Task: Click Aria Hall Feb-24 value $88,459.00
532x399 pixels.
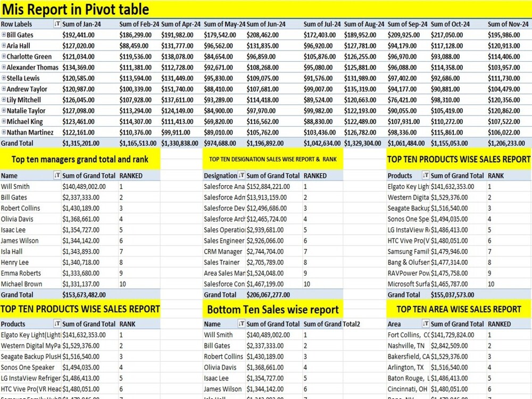Action: tap(134, 46)
